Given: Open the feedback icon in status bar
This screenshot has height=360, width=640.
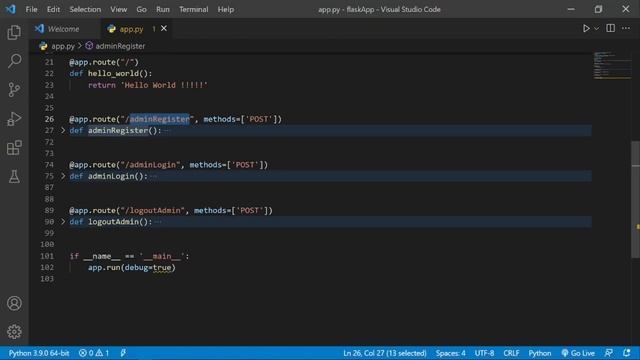Looking at the screenshot, I should (609, 353).
